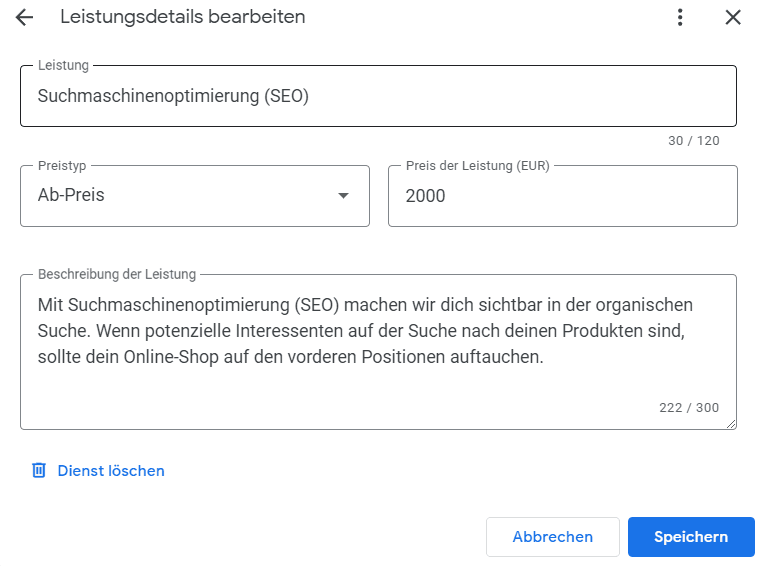Click the Dienst löschen link
This screenshot has width=757, height=566.
[111, 470]
